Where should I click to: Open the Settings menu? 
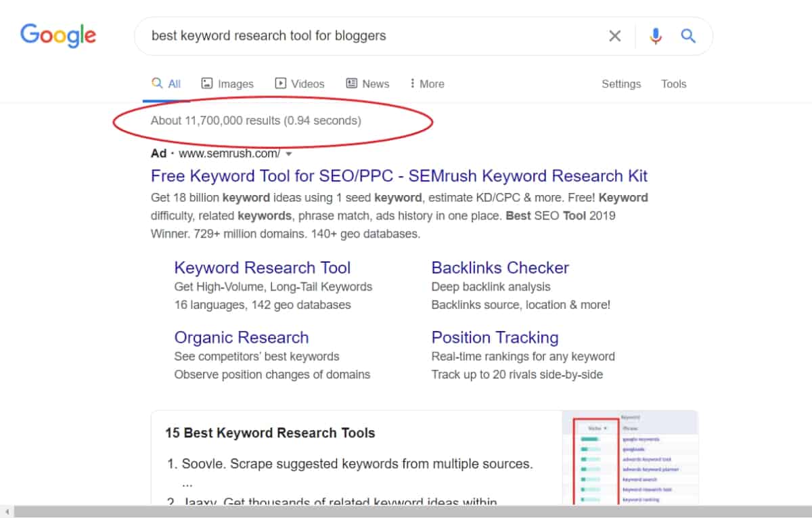tap(621, 84)
